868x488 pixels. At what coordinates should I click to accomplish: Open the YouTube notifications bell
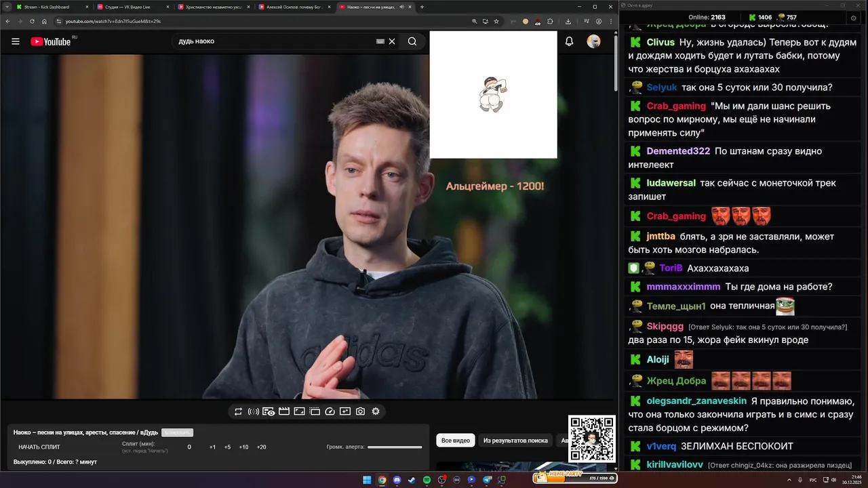pyautogui.click(x=570, y=41)
